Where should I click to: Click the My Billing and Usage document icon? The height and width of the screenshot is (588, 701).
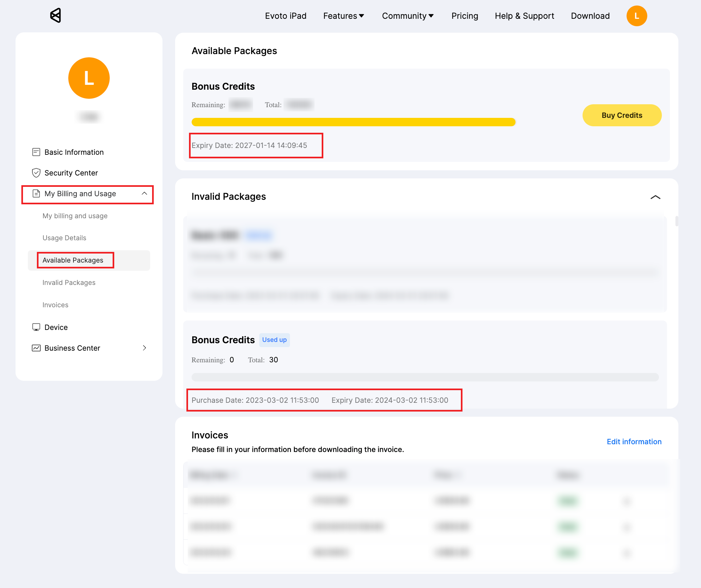click(x=36, y=194)
